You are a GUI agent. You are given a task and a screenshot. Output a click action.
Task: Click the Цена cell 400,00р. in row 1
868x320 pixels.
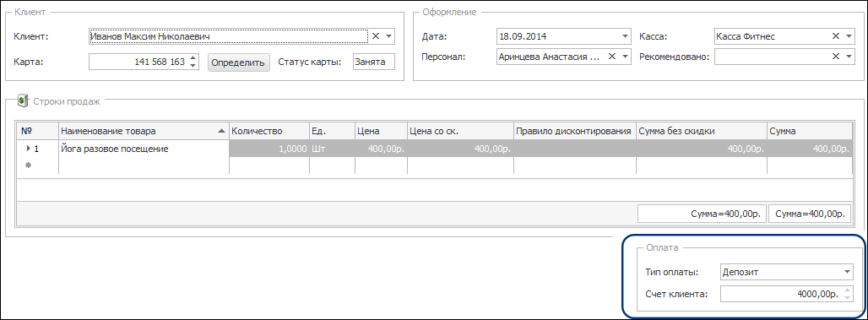coord(381,149)
